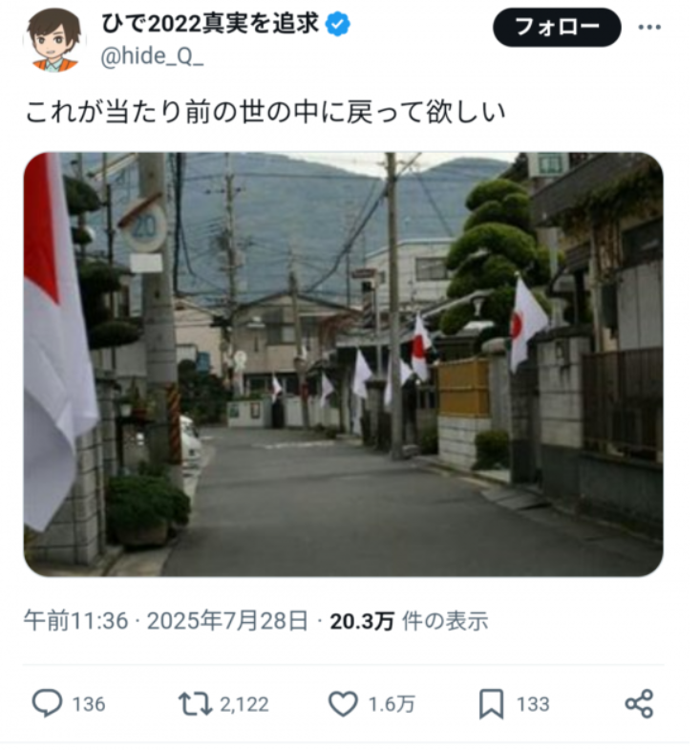The width and height of the screenshot is (700, 750).
Task: Bookmark the post with bookmark icon
Action: 491,704
